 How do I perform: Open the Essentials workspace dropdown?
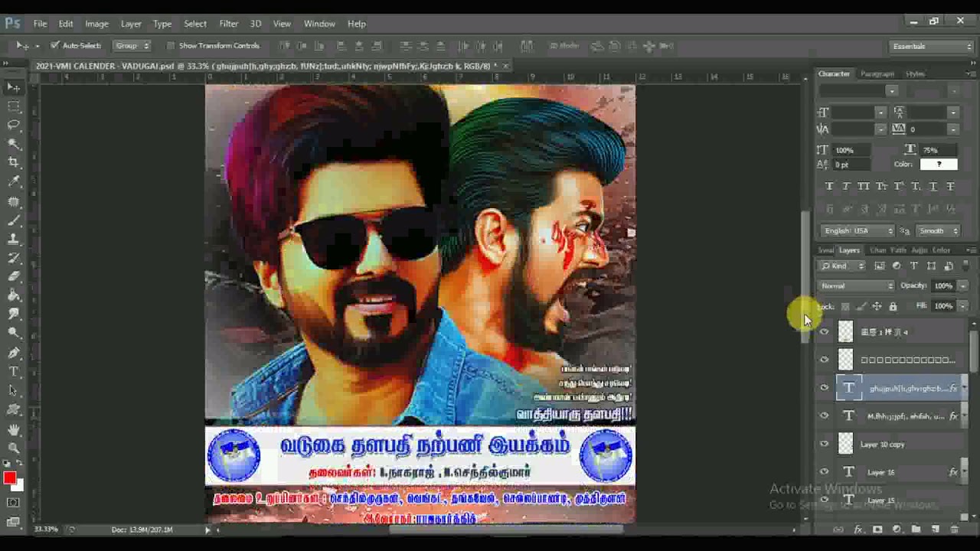click(x=932, y=47)
